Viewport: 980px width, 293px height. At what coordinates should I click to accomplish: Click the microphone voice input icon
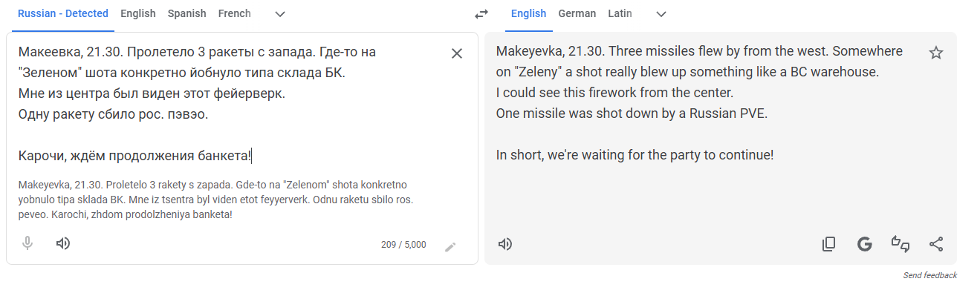[27, 243]
